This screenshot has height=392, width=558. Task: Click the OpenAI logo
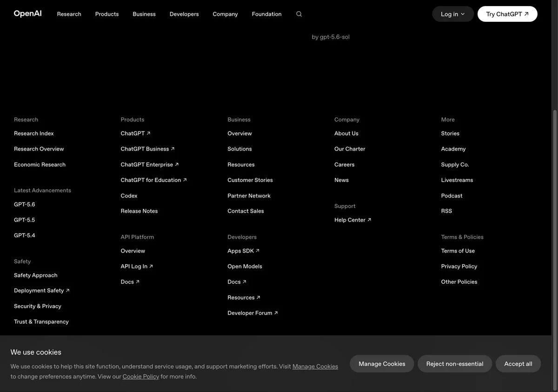tap(28, 13)
